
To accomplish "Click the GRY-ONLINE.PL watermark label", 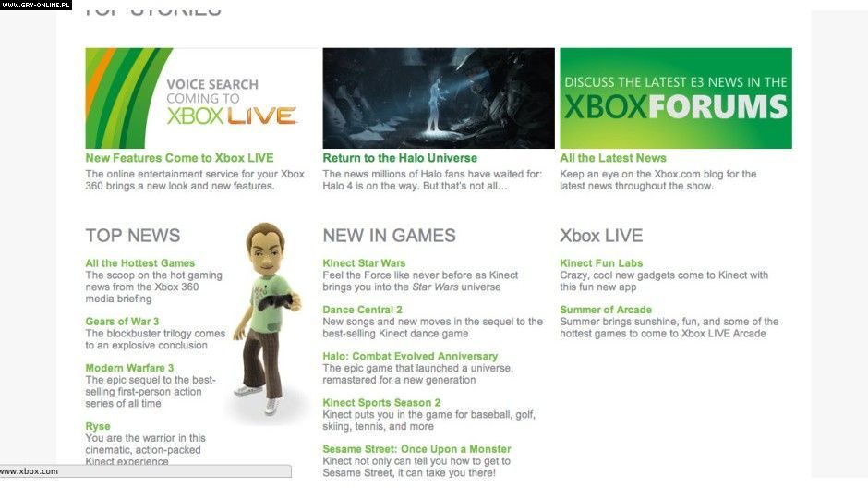I will 36,5.
